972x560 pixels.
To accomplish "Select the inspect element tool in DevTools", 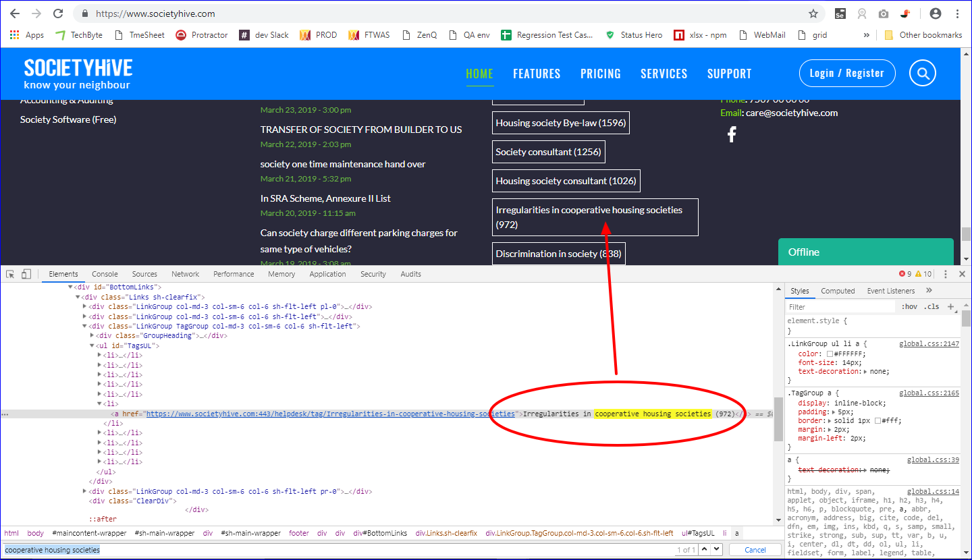I will [x=10, y=274].
